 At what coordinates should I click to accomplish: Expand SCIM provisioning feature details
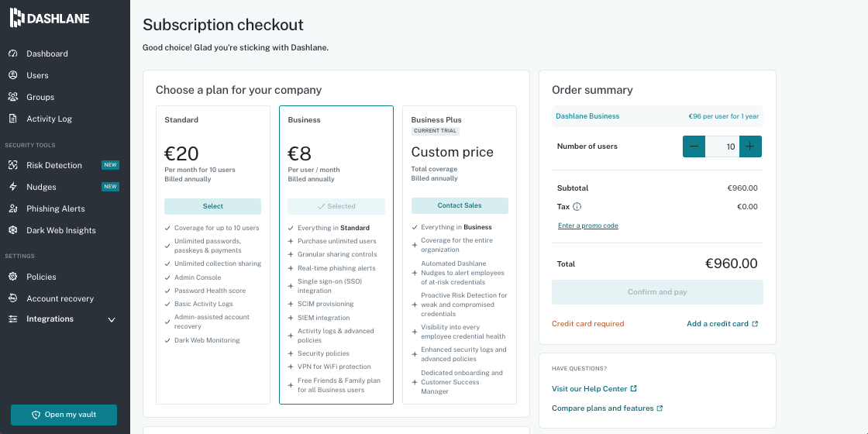coord(291,304)
